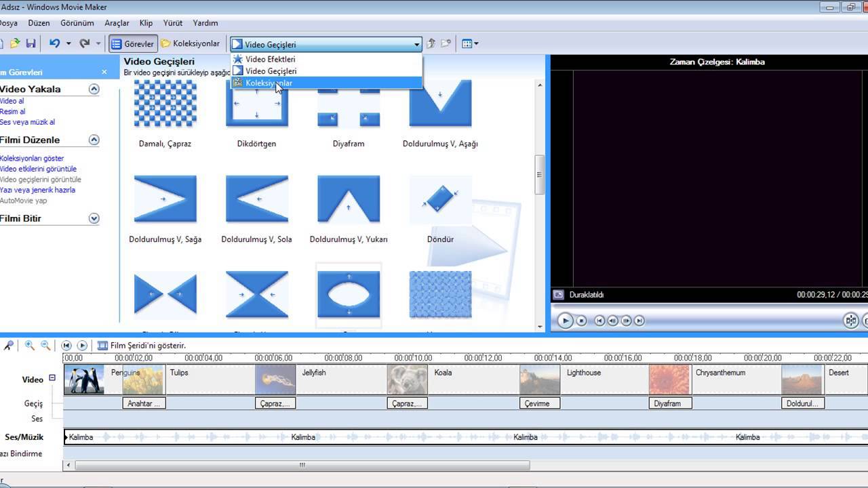Click the 'Video etkilerini görüntüle' link
This screenshot has width=868, height=488.
(x=39, y=169)
